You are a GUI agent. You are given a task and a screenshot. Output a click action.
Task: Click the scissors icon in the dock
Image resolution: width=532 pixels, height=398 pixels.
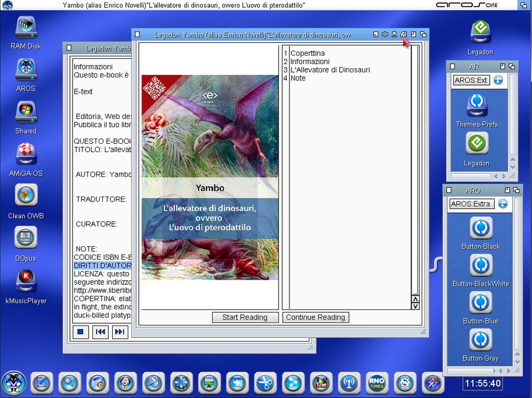click(265, 383)
